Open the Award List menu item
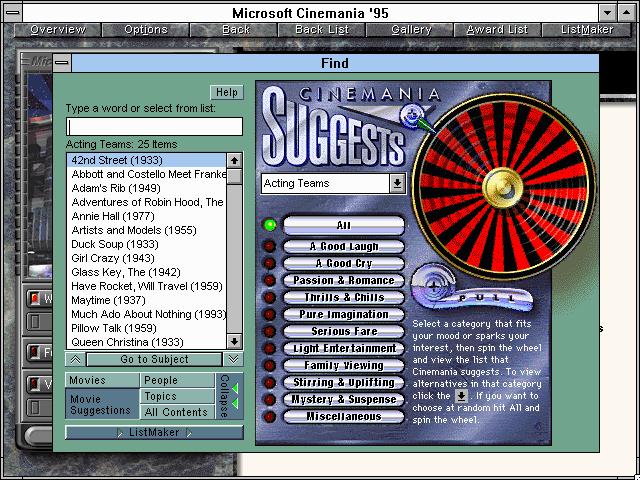Viewport: 640px width, 480px height. tap(498, 30)
